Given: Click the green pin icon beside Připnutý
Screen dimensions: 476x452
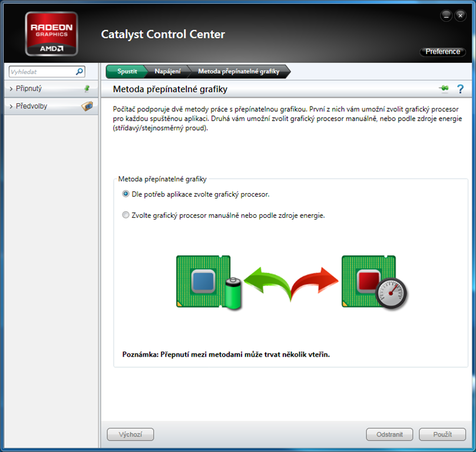Looking at the screenshot, I should click(87, 89).
